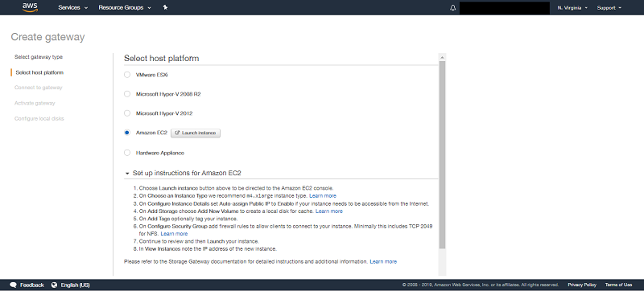
Task: Select the VMware ESXi radio button
Action: tap(127, 75)
